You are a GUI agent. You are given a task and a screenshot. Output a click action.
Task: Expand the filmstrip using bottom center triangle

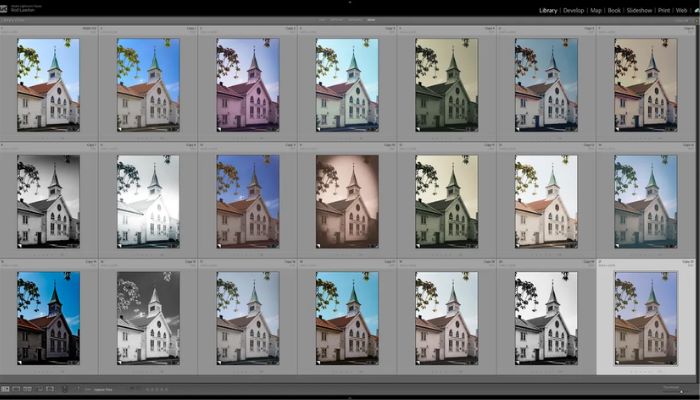click(350, 397)
